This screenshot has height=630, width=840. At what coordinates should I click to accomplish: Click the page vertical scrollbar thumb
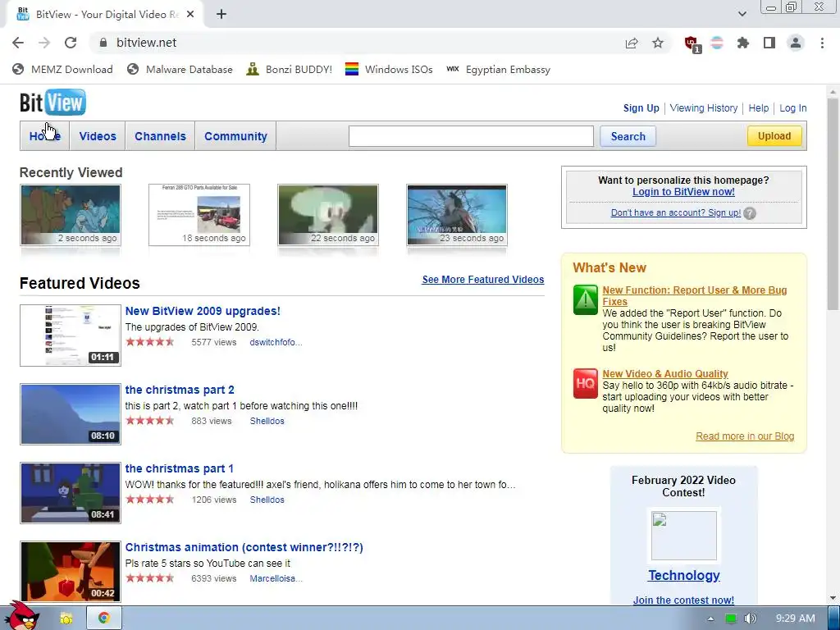click(833, 203)
